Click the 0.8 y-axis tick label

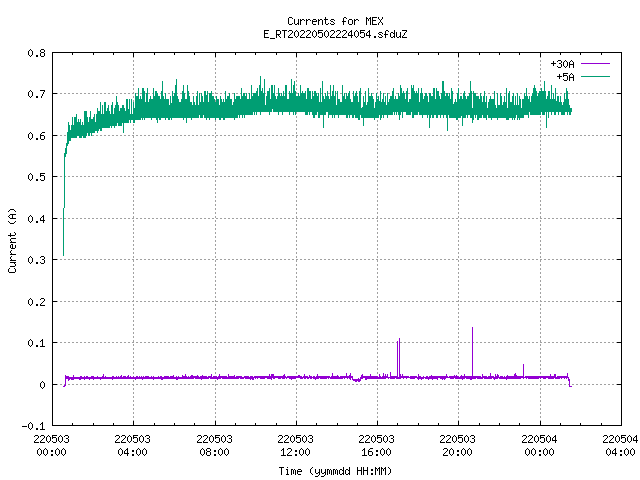(x=36, y=53)
